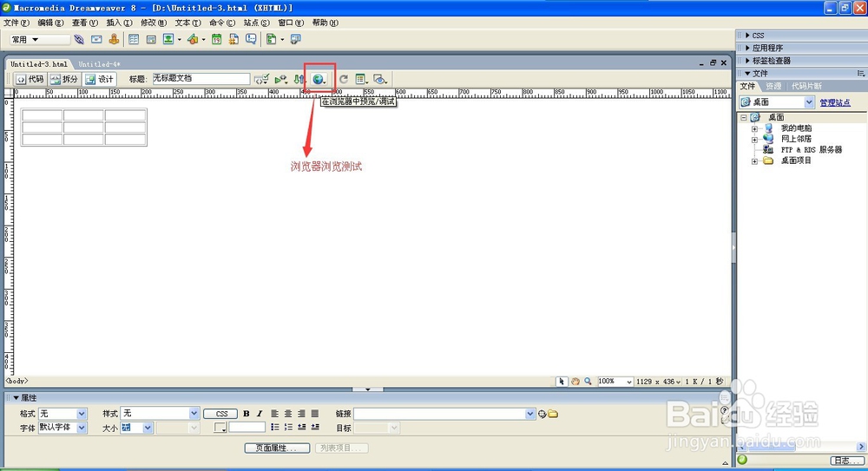The image size is (868, 471).
Task: Expand 网上邻居 tree node
Action: click(754, 140)
